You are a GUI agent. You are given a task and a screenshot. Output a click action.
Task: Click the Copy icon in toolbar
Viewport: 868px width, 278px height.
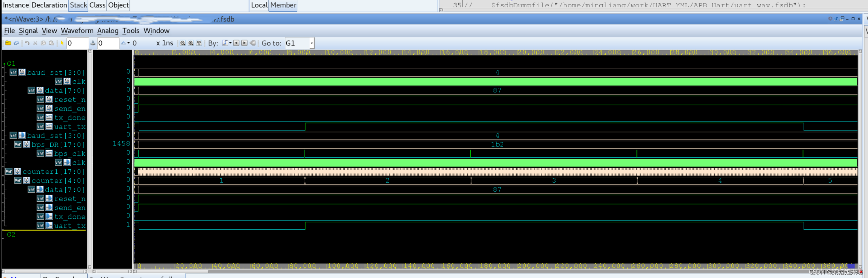click(43, 43)
